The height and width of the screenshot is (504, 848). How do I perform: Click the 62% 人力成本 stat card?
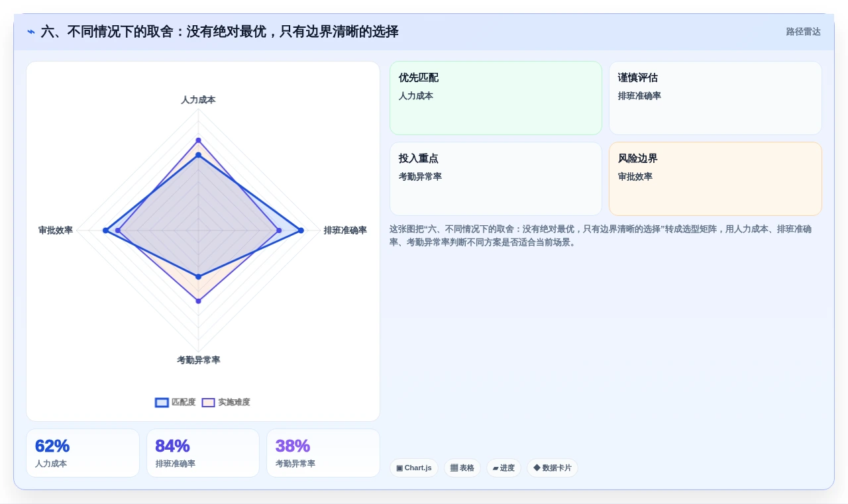point(83,453)
